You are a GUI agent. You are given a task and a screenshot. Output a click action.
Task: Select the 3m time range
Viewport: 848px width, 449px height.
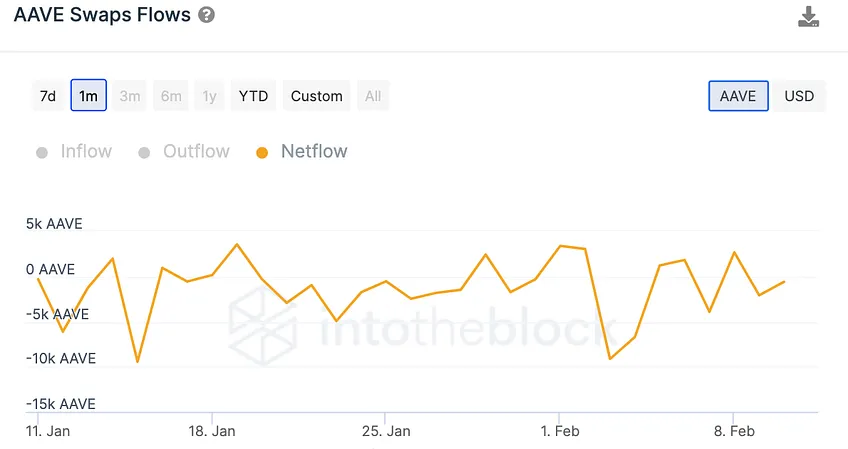coord(130,96)
